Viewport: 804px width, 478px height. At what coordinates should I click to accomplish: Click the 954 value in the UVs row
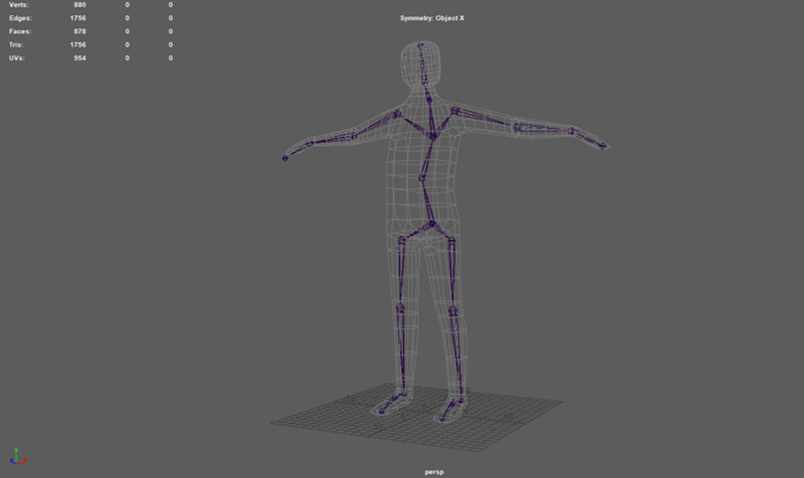[x=79, y=58]
